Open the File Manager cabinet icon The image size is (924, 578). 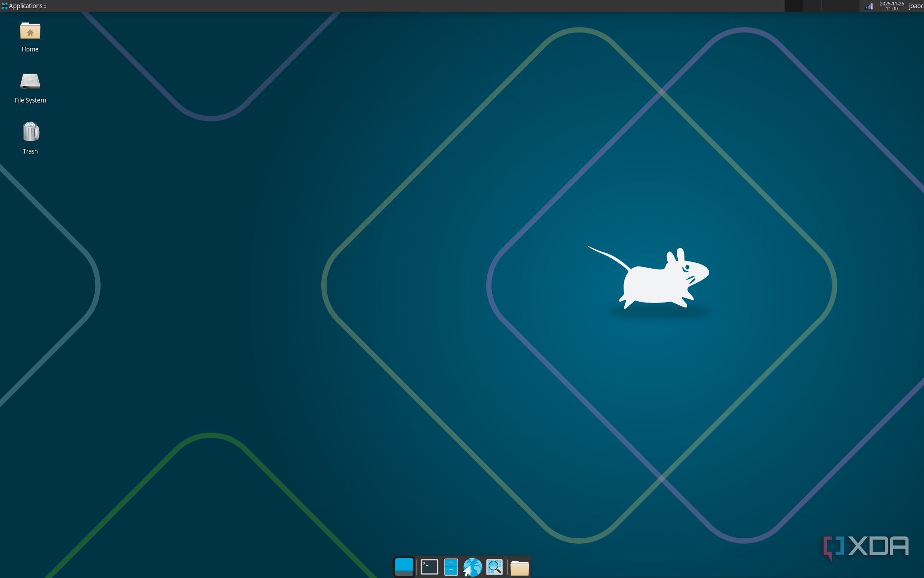click(x=451, y=567)
